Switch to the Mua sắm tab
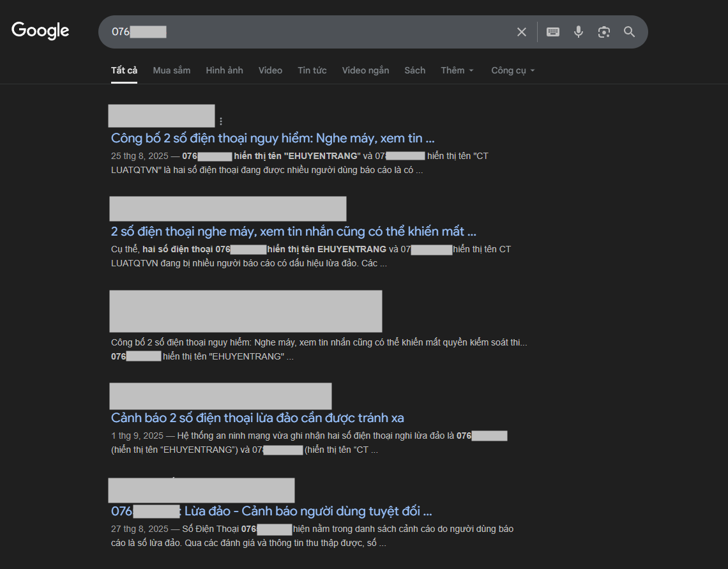 click(171, 70)
